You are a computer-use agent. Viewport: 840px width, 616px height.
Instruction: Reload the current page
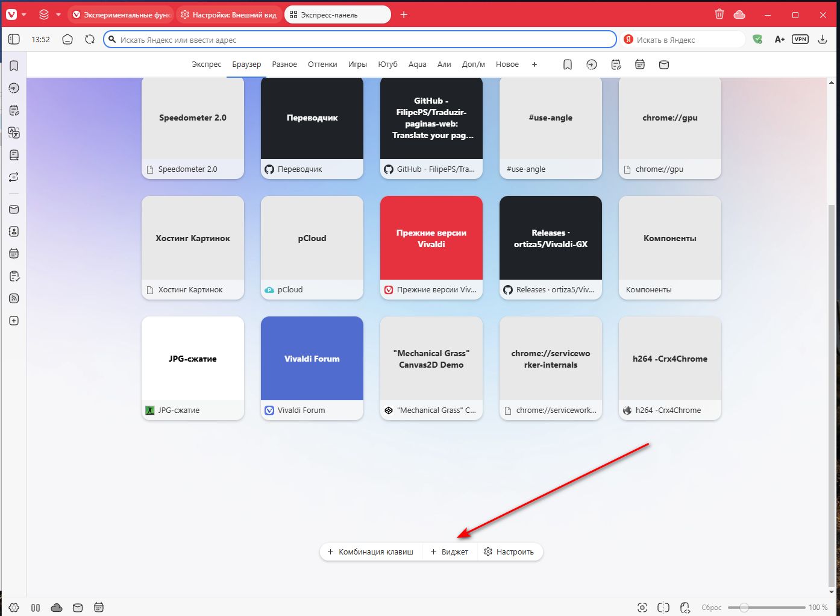(90, 39)
